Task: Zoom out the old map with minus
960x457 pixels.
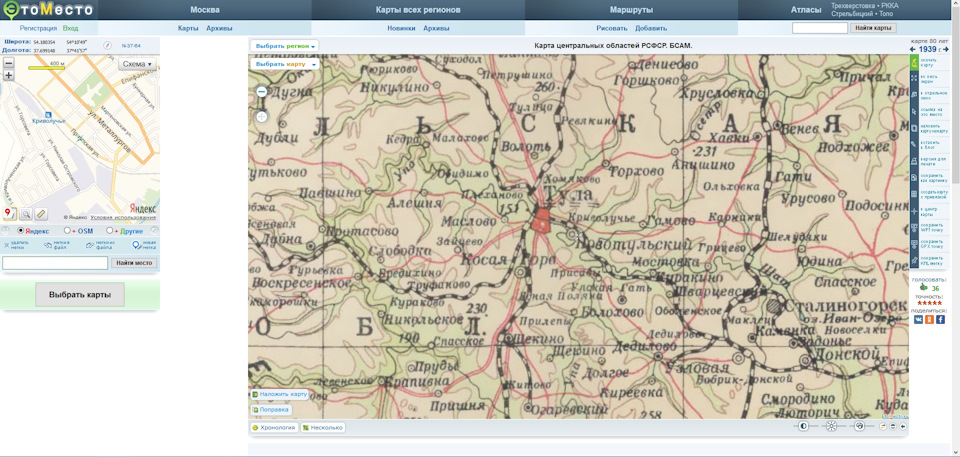Action: point(261,91)
